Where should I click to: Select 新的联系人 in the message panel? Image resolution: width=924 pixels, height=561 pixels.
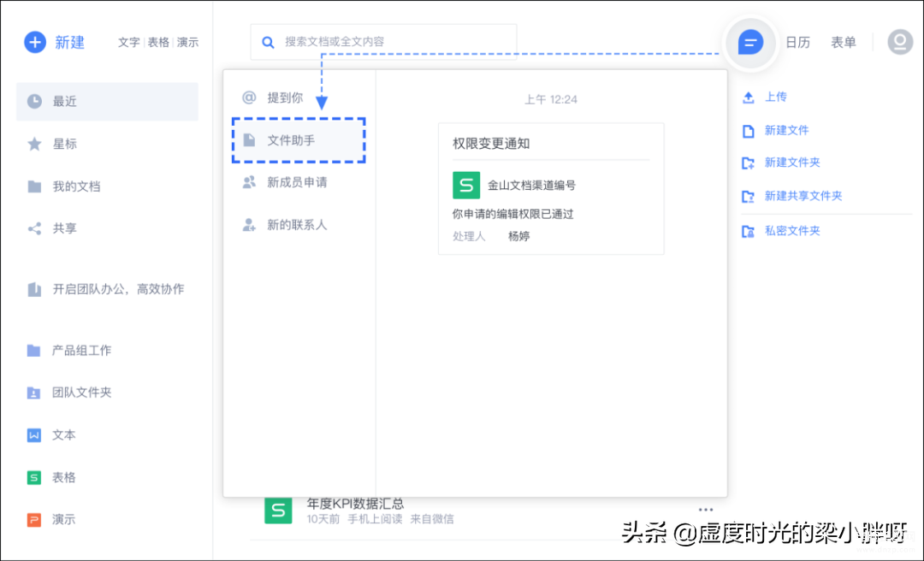coord(299,225)
